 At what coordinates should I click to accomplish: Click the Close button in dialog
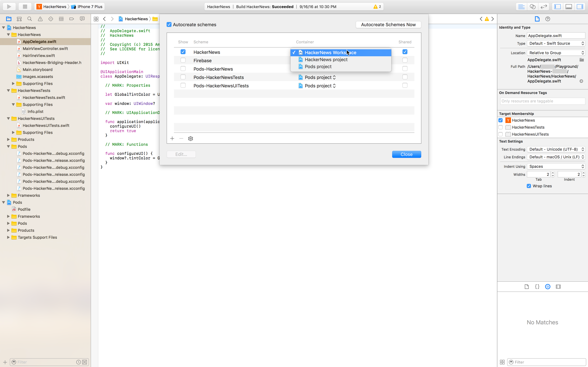(406, 154)
